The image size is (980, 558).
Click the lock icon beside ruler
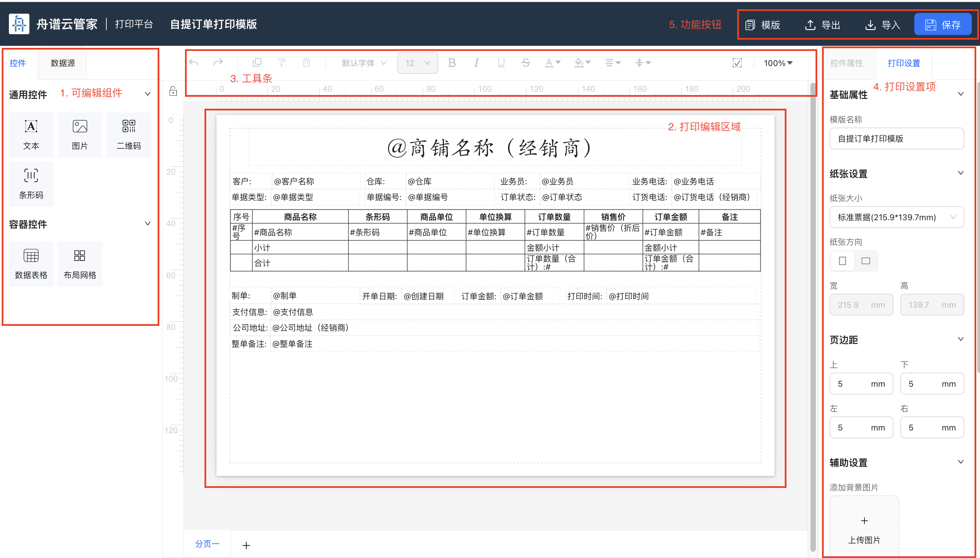[x=173, y=91]
